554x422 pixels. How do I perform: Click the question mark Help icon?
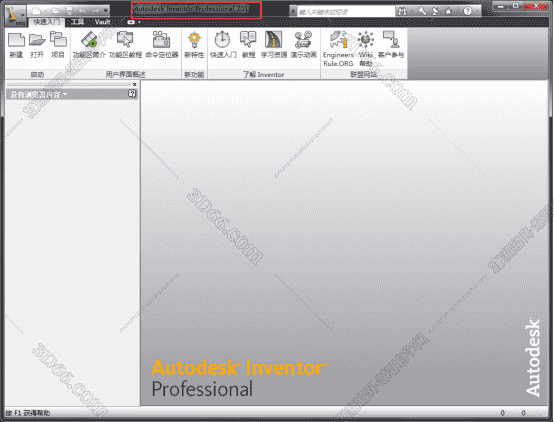tap(467, 11)
